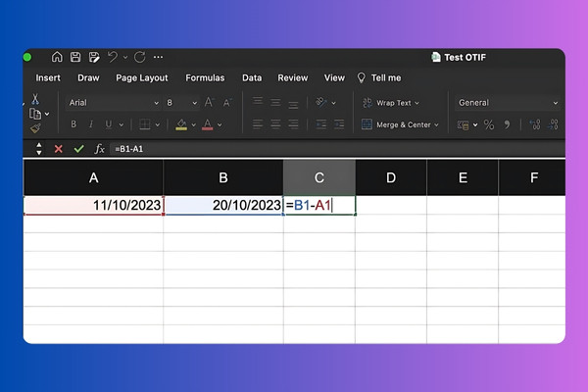
Task: Save the workbook with the floppy disk icon
Action: pyautogui.click(x=75, y=57)
